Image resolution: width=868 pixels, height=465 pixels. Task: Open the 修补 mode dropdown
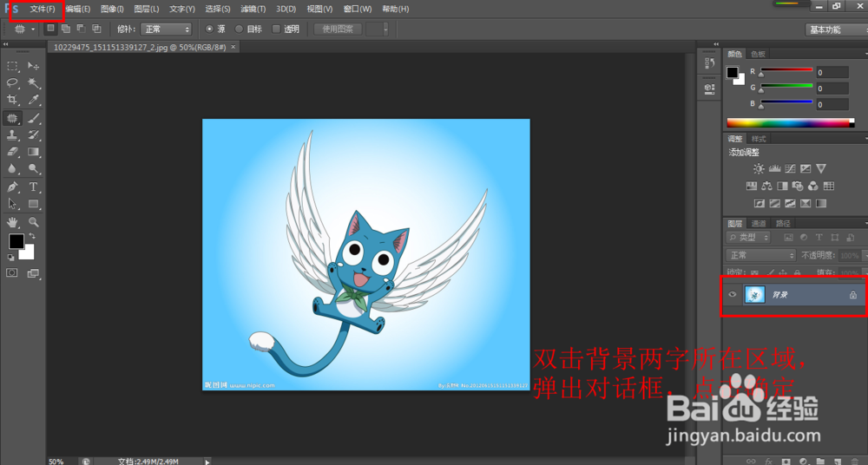166,29
